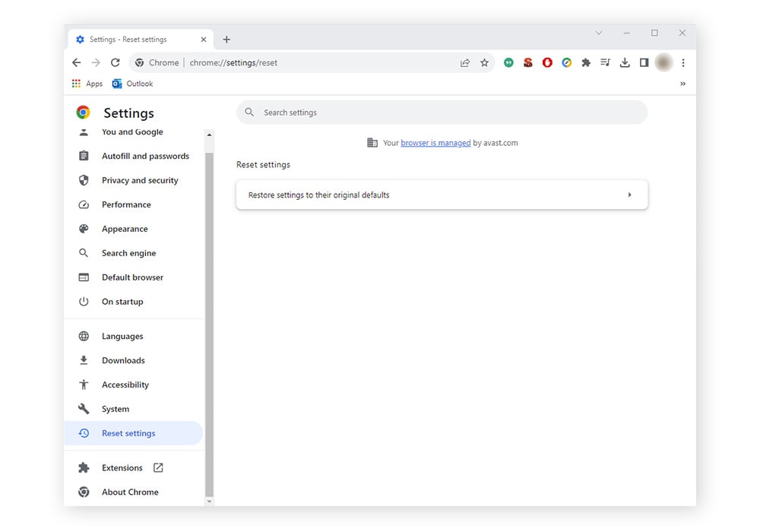Screen dimensions: 760x532
Task: Bookmark this page with the star icon
Action: click(484, 63)
